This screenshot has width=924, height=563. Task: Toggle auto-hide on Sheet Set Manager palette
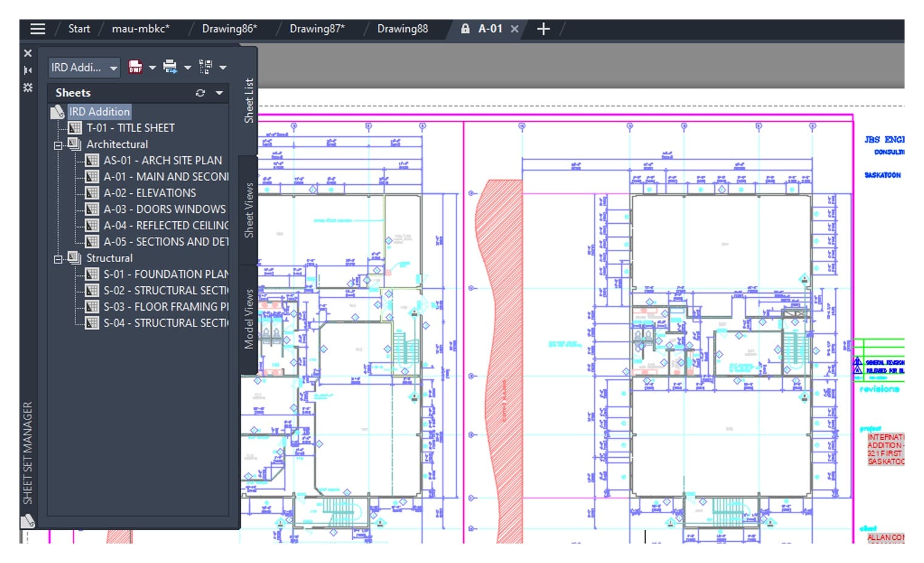pyautogui.click(x=27, y=71)
